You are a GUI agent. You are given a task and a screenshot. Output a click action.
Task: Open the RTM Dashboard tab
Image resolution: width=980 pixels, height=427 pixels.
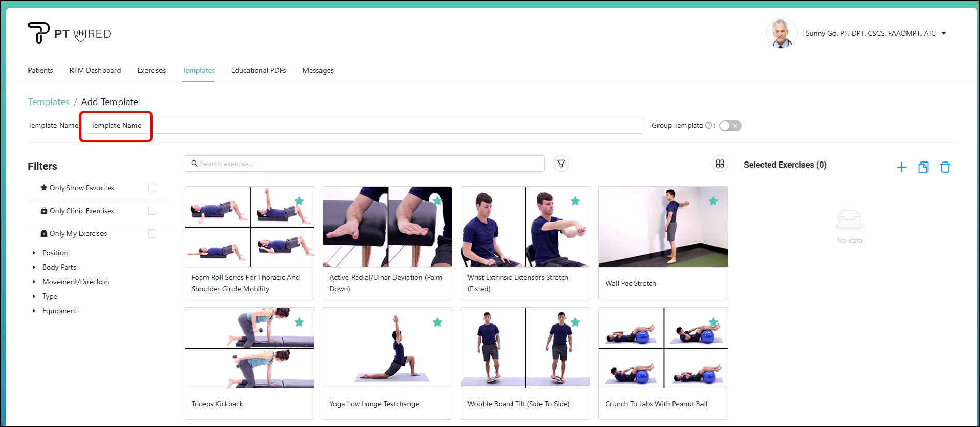pos(95,70)
